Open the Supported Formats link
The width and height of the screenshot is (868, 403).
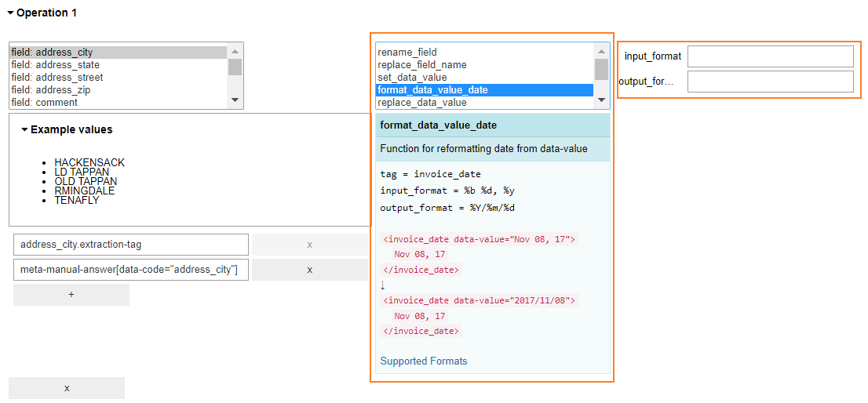coord(424,361)
